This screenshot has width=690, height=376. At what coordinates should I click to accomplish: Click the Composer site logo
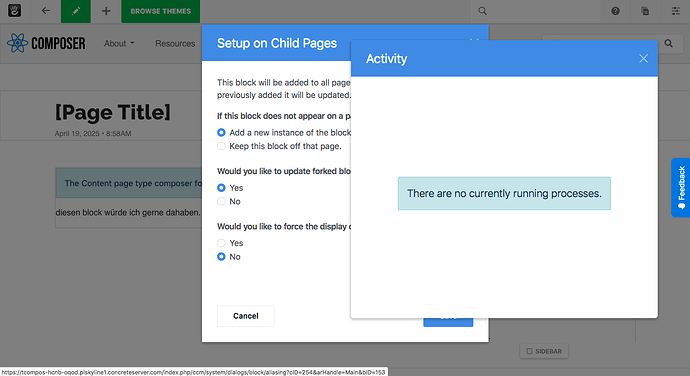(x=47, y=43)
